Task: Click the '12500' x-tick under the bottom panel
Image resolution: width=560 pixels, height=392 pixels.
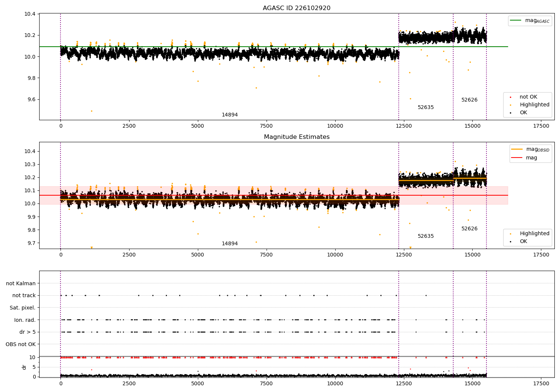Action: click(404, 384)
